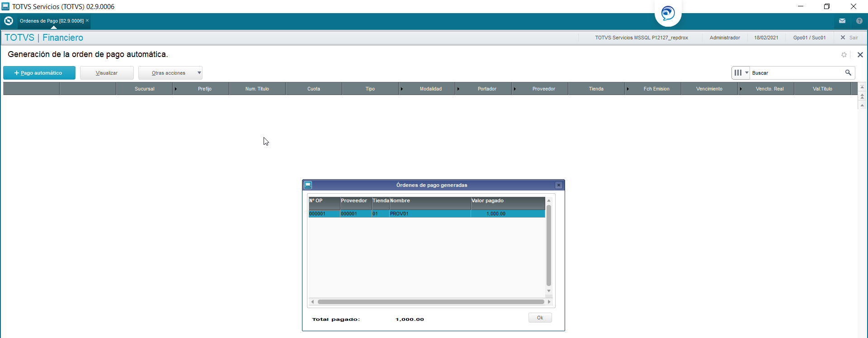Close the Órdenes de pago generadas dialog
This screenshot has height=338, width=868.
pos(559,185)
